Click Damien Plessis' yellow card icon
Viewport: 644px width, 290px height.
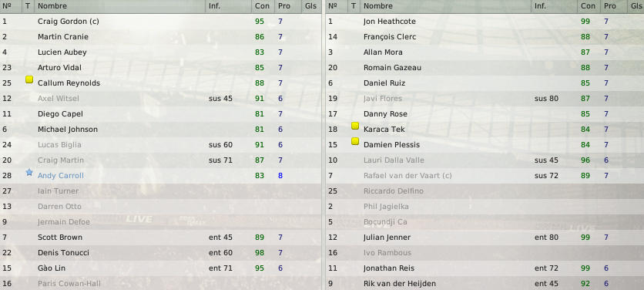click(355, 141)
